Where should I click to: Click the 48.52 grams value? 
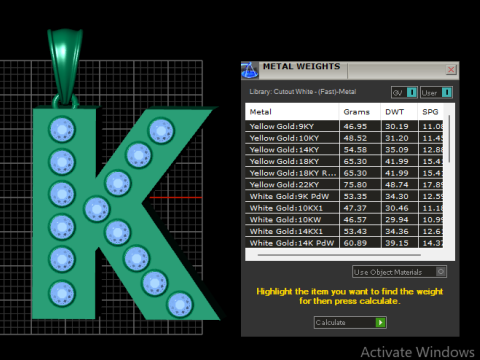[x=355, y=138]
